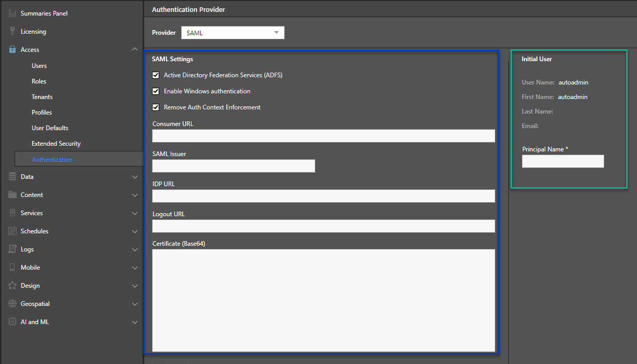The width and height of the screenshot is (637, 364).
Task: Click the Mobile device icon
Action: 11,267
